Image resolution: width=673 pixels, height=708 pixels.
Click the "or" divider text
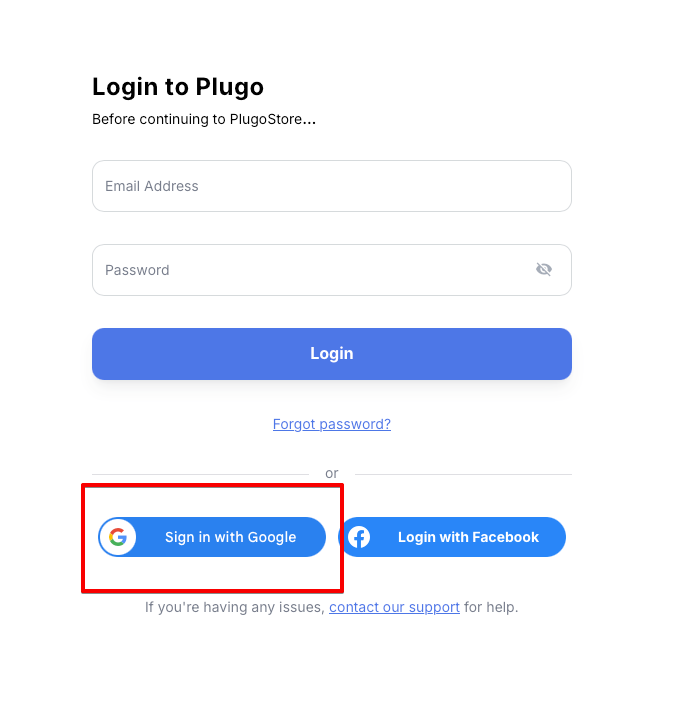click(332, 473)
